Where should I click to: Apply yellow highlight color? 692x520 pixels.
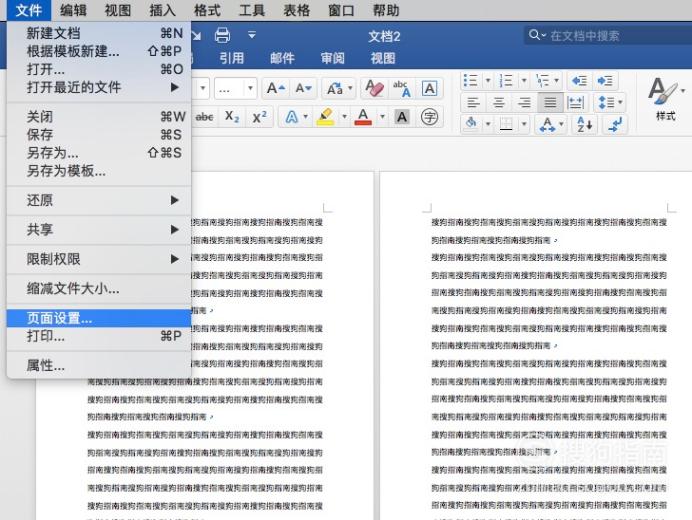point(326,117)
